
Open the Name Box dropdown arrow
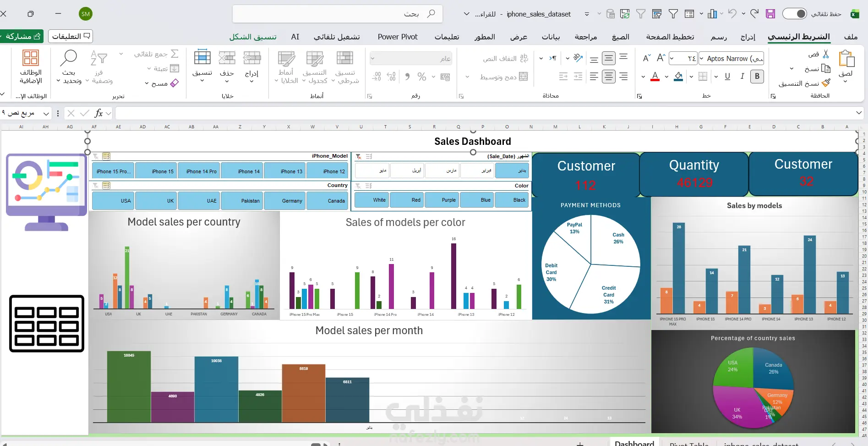[46, 113]
